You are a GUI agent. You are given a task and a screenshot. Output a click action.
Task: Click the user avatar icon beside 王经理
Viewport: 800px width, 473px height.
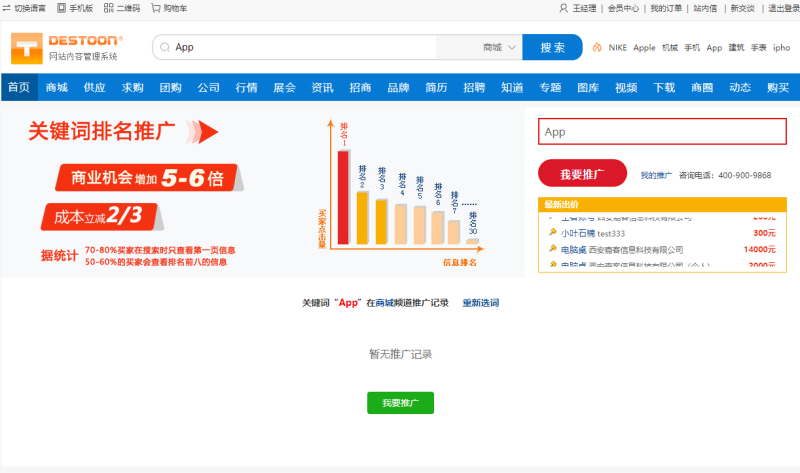pos(563,8)
